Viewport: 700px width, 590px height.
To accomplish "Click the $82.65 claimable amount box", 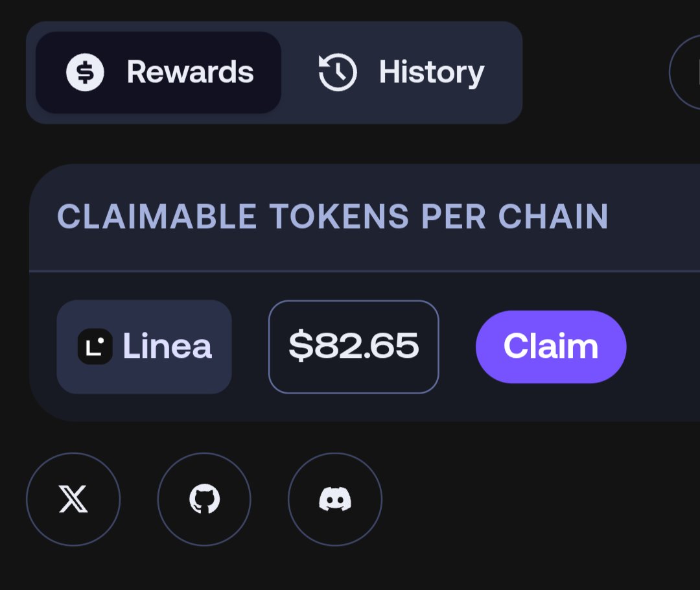I will tap(353, 346).
